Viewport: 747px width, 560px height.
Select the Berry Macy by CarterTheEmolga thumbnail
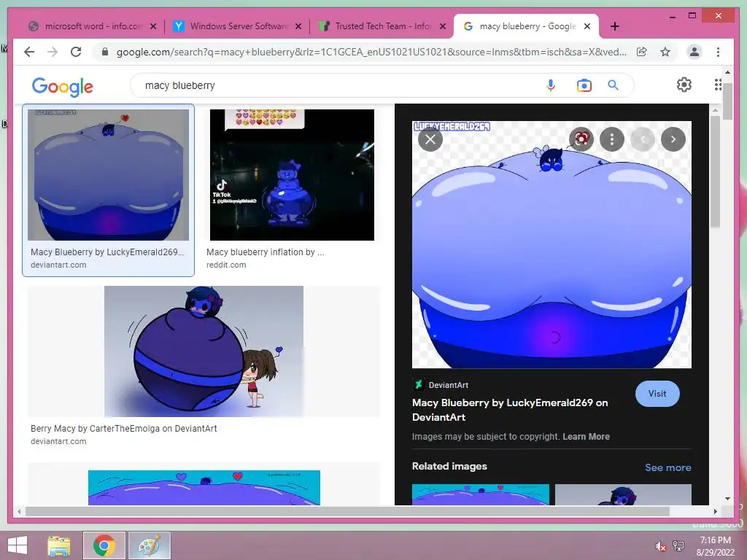click(x=204, y=351)
